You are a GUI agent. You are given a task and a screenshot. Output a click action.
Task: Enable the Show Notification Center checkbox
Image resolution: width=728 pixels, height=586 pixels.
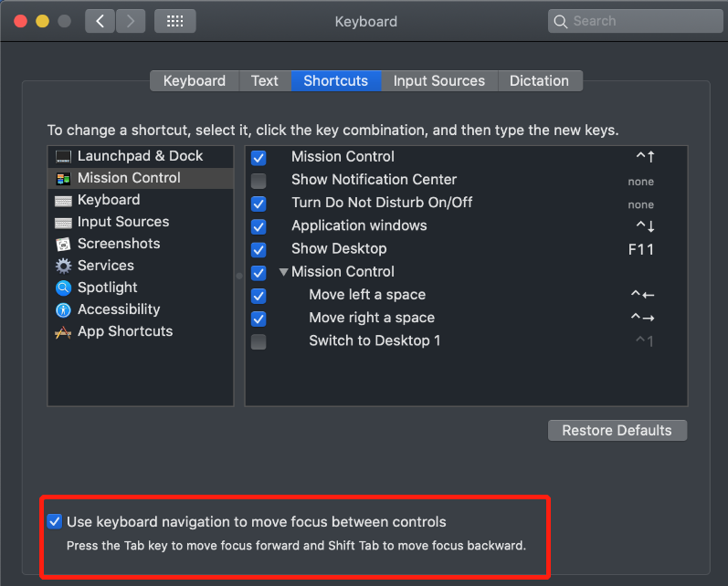pos(258,180)
